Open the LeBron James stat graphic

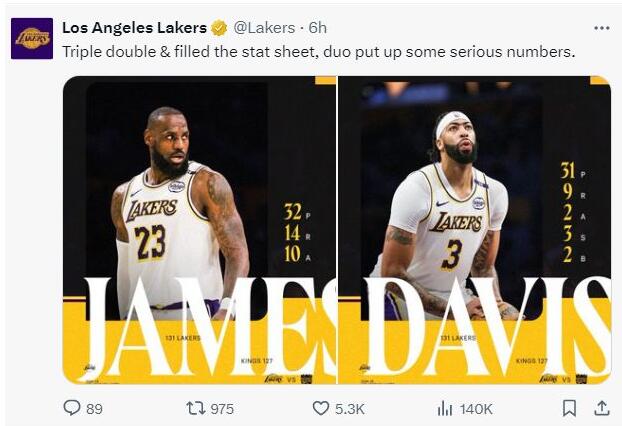pos(199,230)
